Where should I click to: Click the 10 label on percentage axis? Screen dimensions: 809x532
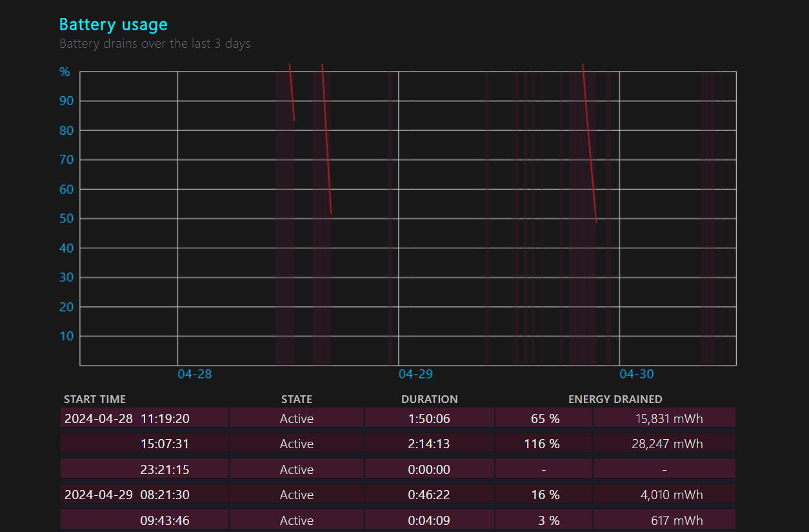[x=66, y=336]
